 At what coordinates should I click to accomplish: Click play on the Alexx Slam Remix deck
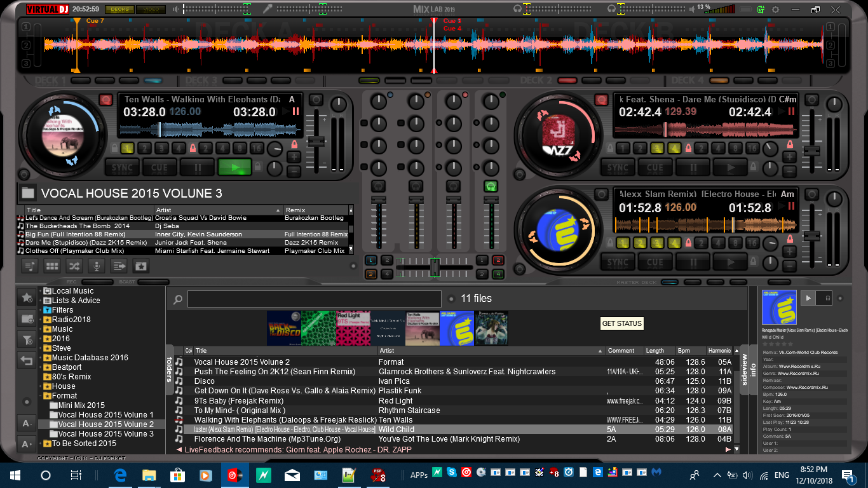click(x=730, y=262)
